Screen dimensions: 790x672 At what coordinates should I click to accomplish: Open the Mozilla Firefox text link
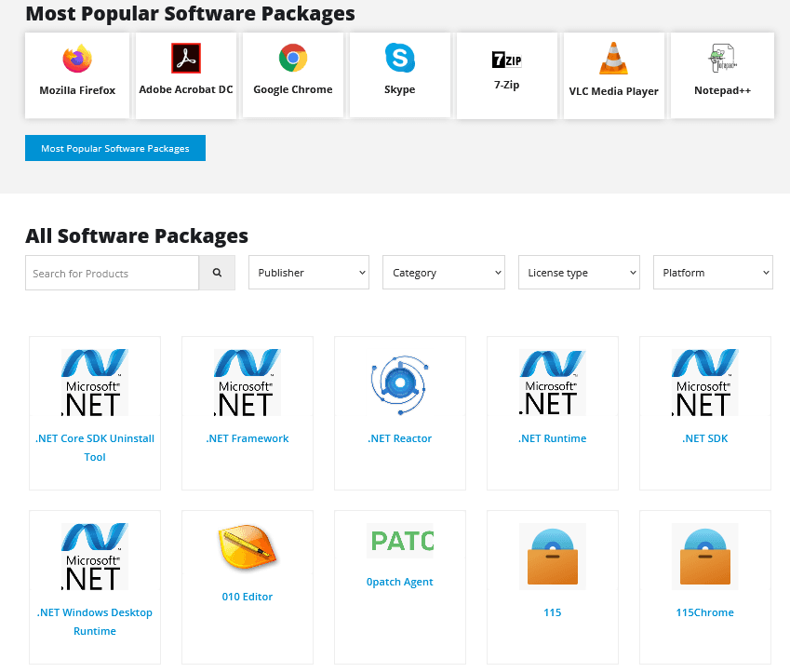pyautogui.click(x=77, y=90)
